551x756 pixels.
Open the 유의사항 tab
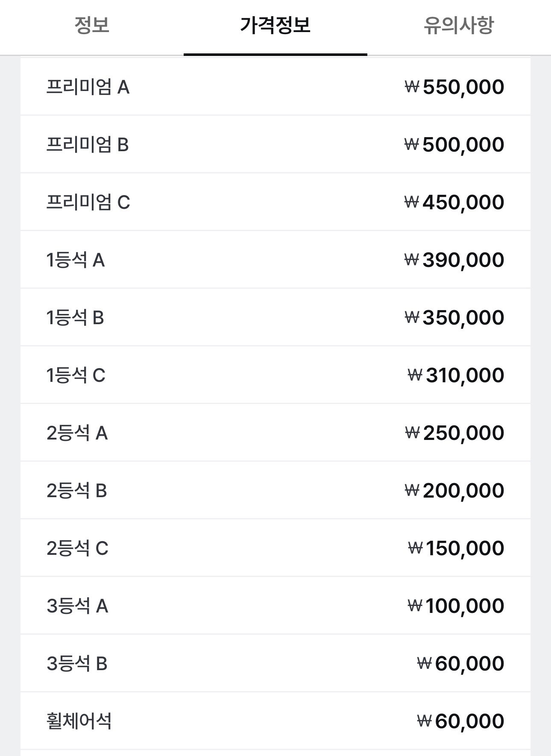(459, 26)
